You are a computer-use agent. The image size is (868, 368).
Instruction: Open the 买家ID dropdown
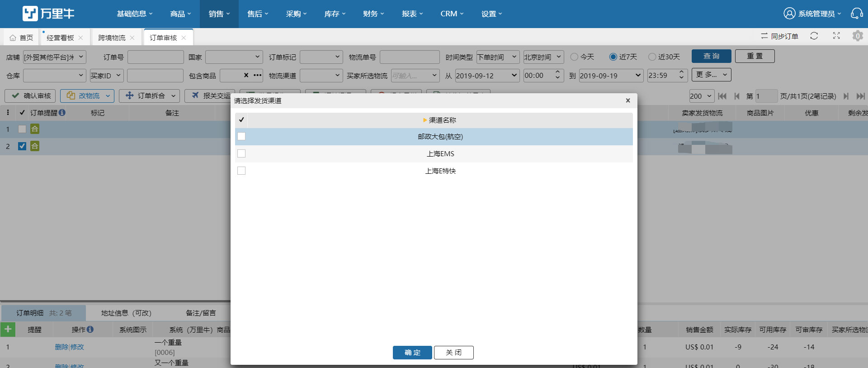(x=106, y=76)
